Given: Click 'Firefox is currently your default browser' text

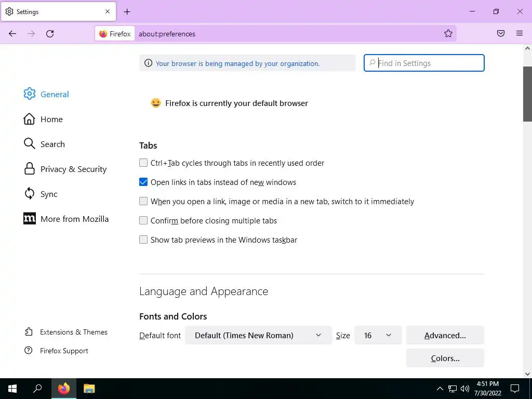Looking at the screenshot, I should coord(236,103).
